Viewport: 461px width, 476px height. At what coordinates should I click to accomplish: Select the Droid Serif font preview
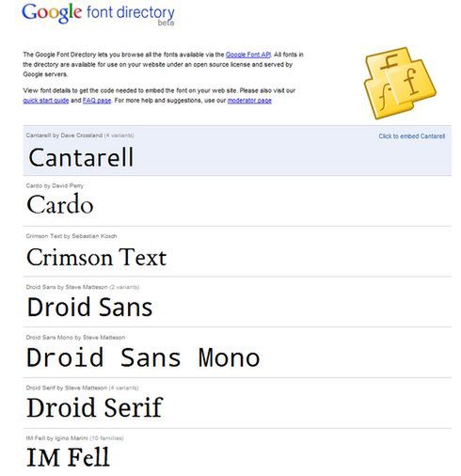point(95,407)
